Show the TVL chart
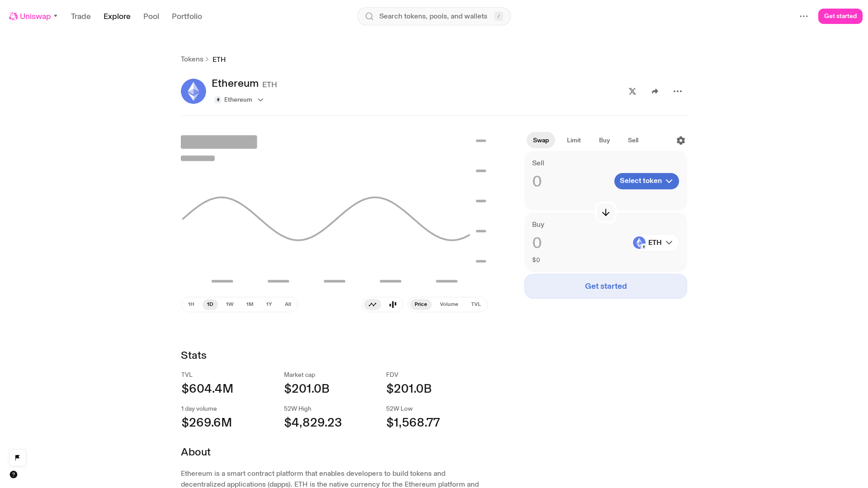This screenshot has width=868, height=488. coord(476,305)
